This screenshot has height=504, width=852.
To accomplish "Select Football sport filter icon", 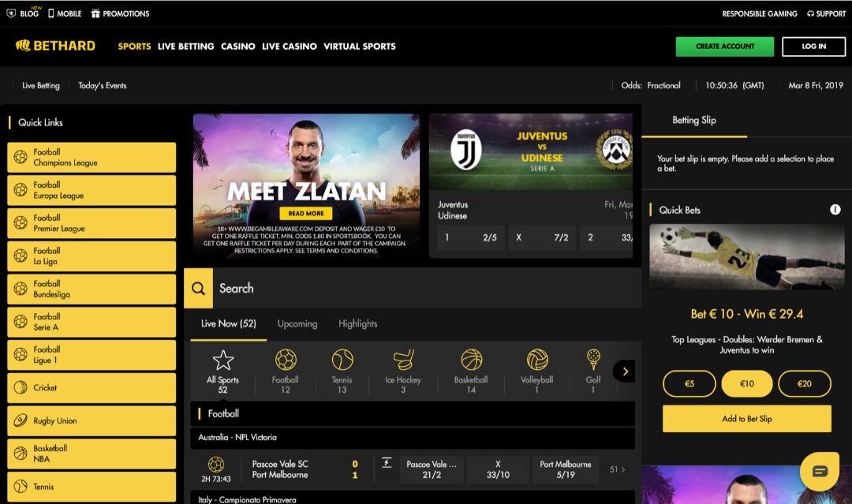I will tap(286, 360).
